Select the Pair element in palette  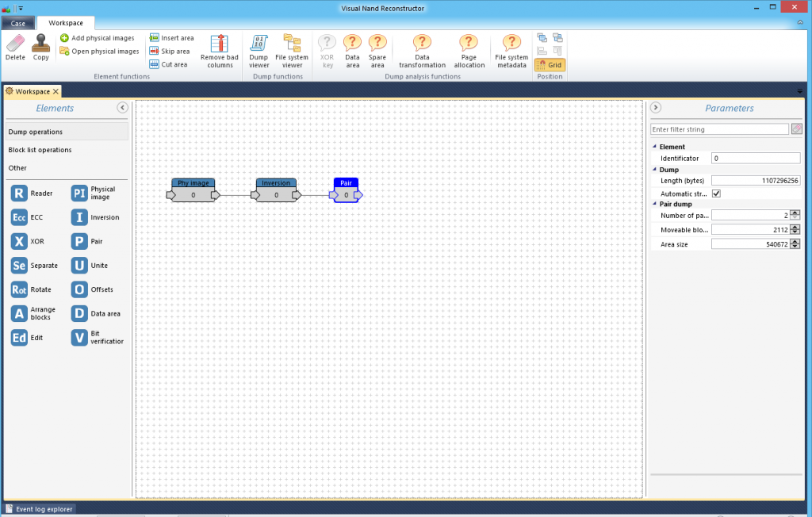point(87,241)
